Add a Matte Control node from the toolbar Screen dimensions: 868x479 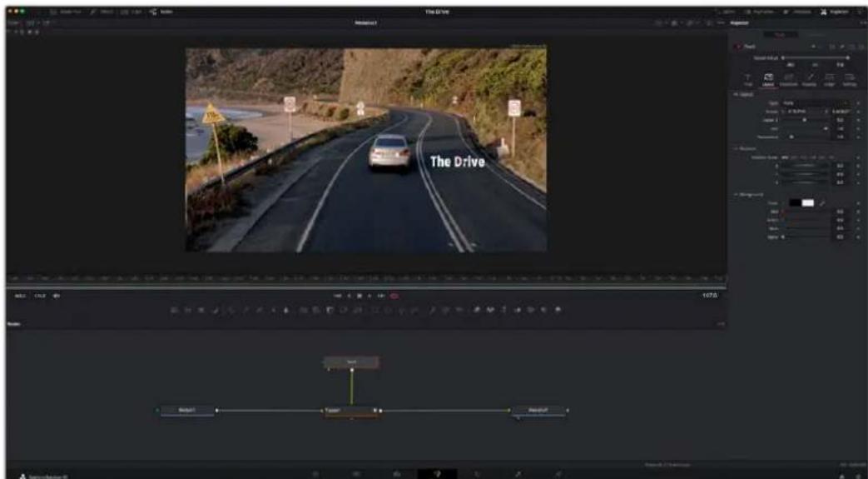tap(328, 311)
